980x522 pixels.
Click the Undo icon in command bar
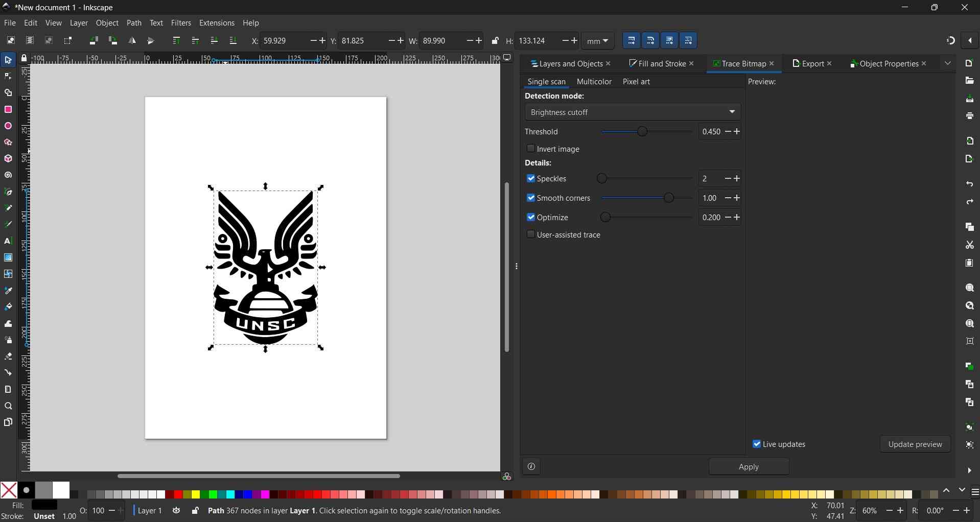coord(969,184)
